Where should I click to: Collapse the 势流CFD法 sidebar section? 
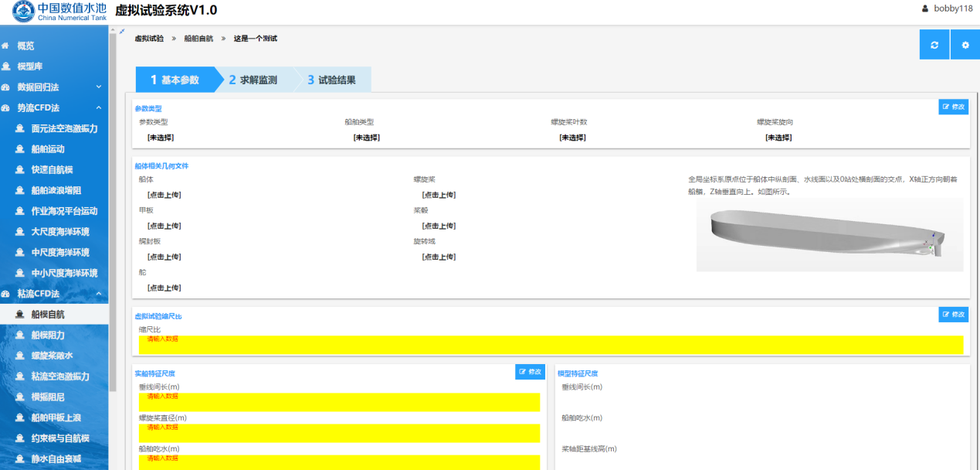tap(98, 107)
